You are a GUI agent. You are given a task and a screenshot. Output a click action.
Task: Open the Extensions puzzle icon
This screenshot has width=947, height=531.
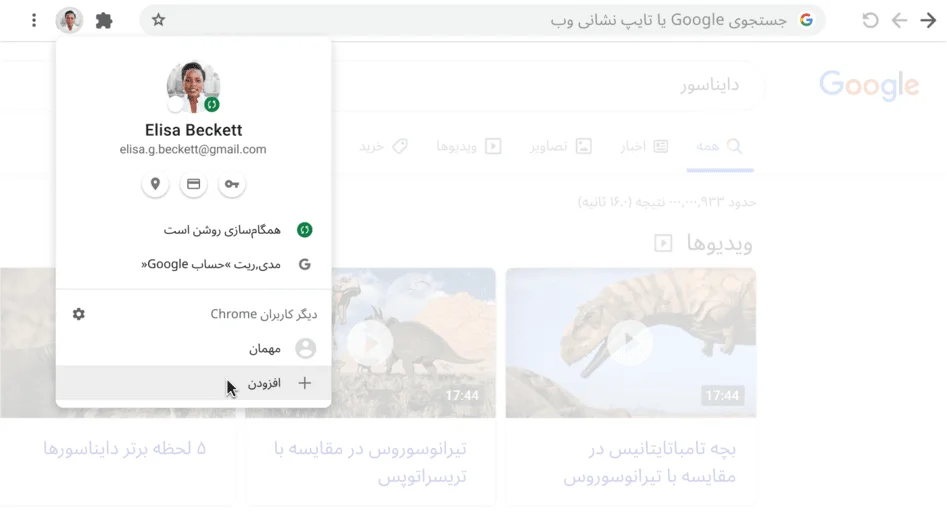tap(104, 21)
